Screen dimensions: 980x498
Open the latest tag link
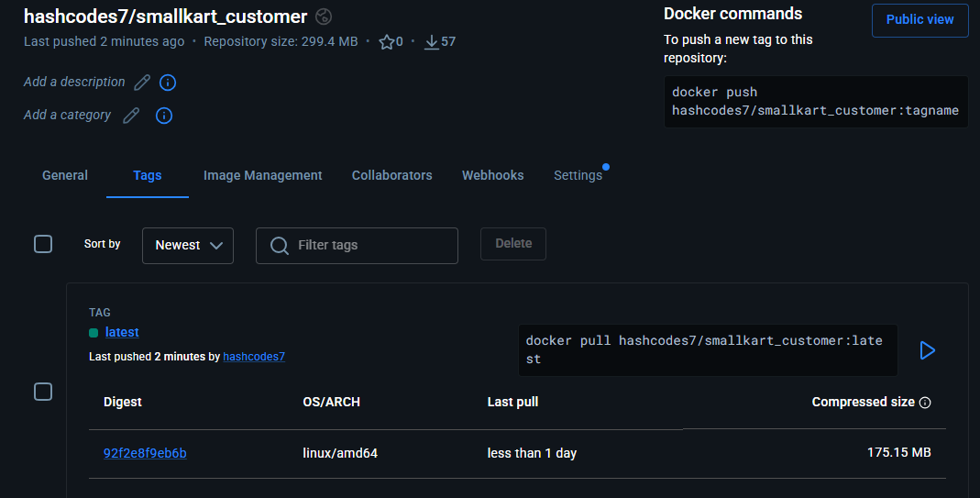tap(122, 332)
